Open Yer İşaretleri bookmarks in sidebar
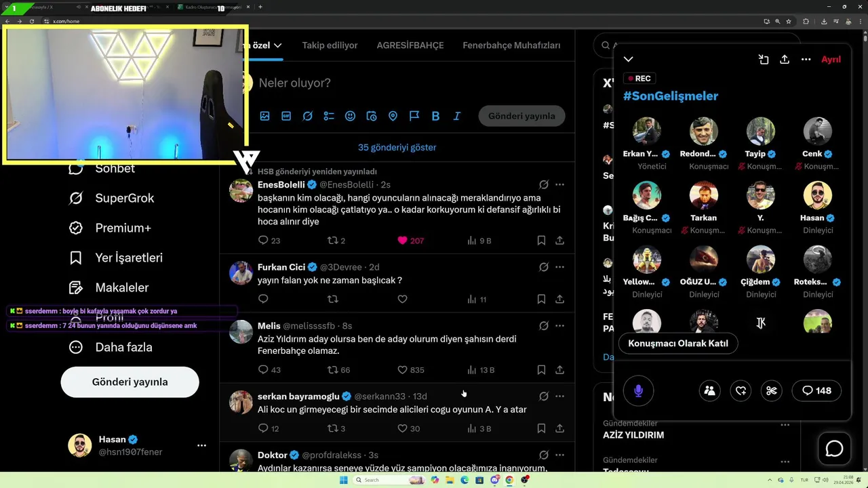The height and width of the screenshot is (488, 868). click(116, 258)
